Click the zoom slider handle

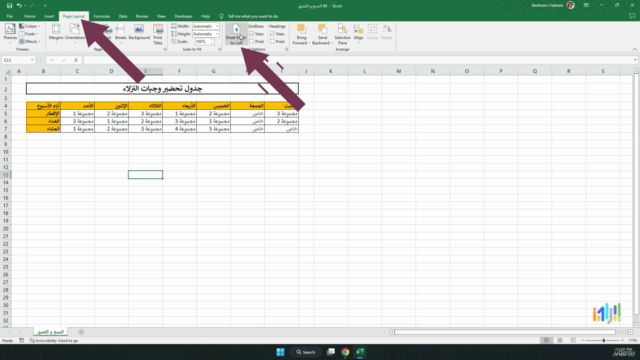point(604,340)
